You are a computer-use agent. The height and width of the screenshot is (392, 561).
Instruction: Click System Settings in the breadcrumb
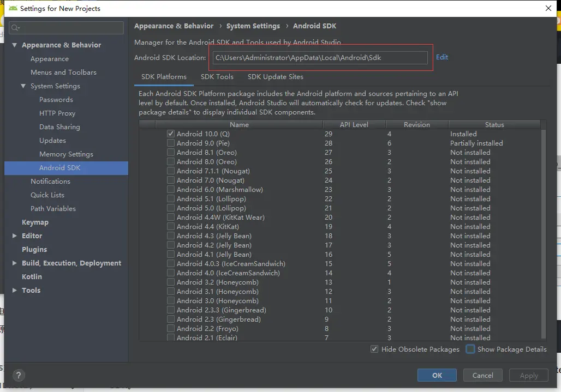[x=253, y=26]
